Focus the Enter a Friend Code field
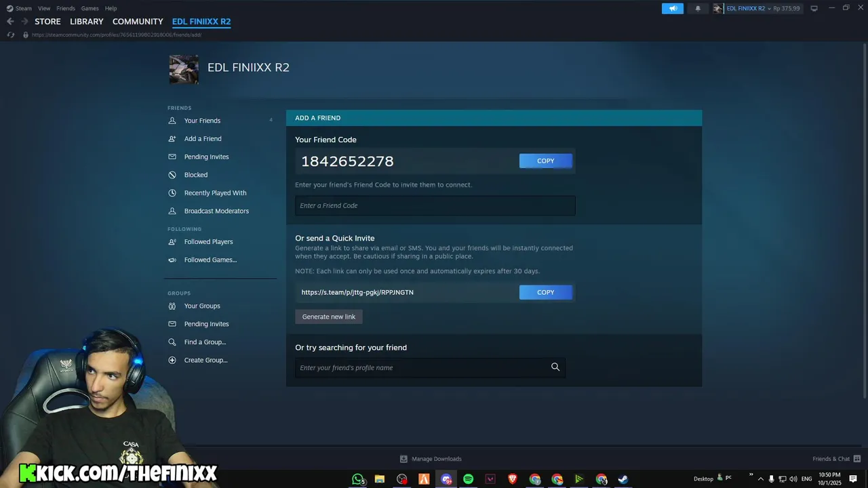The width and height of the screenshot is (868, 488). click(435, 205)
